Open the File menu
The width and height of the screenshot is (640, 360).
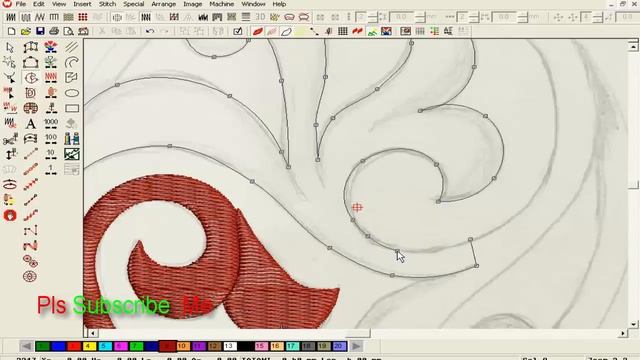click(x=20, y=4)
